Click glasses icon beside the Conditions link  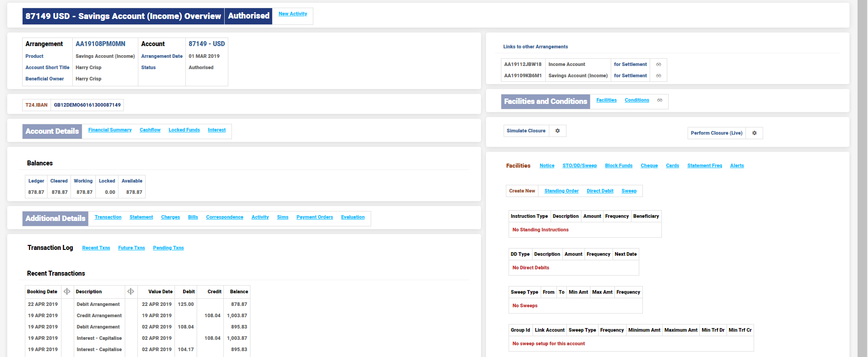(660, 100)
